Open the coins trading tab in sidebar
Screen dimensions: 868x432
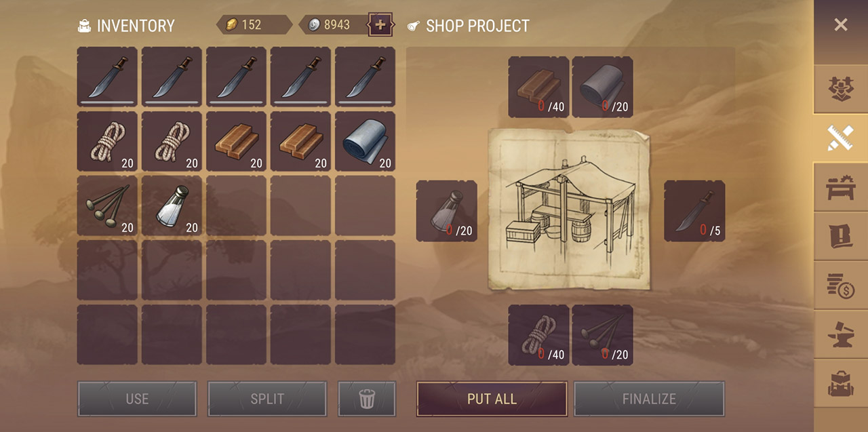coord(841,286)
